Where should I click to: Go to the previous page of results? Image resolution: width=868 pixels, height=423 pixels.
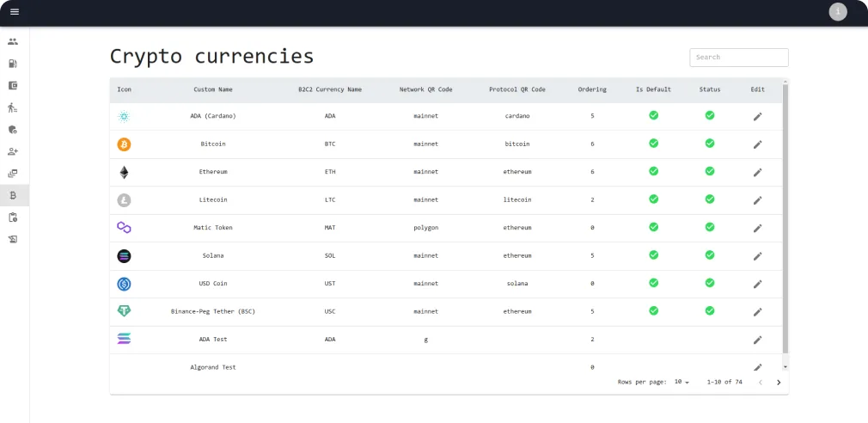[760, 382]
